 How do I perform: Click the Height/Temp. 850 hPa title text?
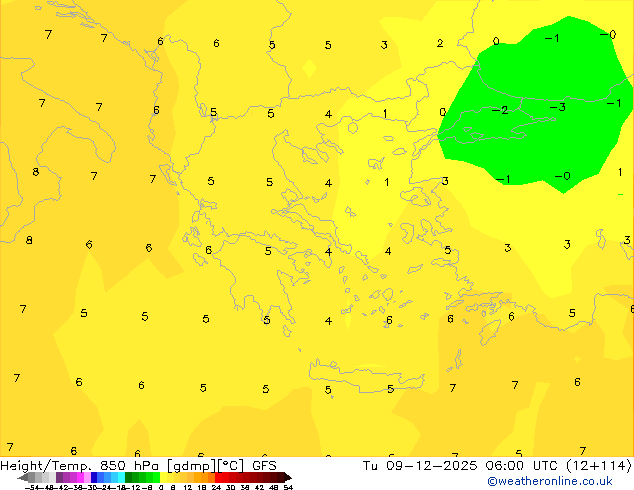(x=80, y=466)
